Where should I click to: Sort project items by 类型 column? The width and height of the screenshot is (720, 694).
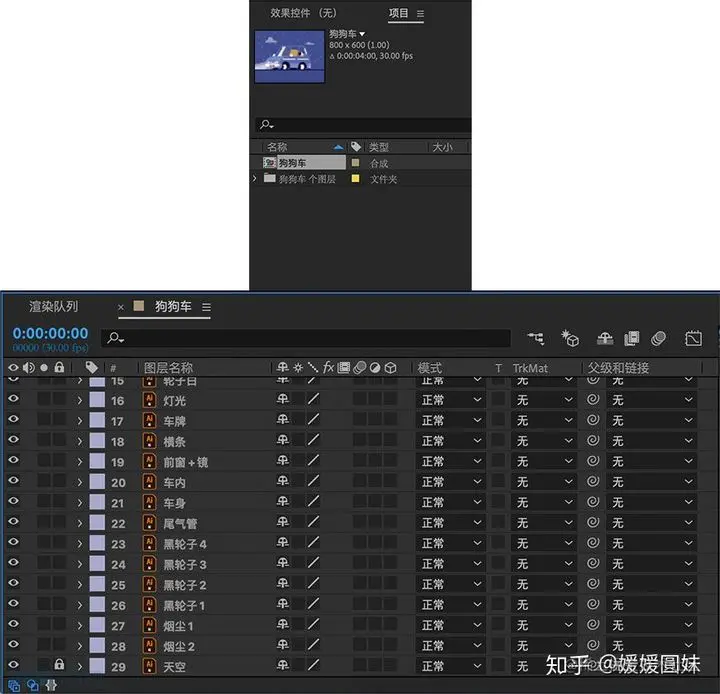379,147
